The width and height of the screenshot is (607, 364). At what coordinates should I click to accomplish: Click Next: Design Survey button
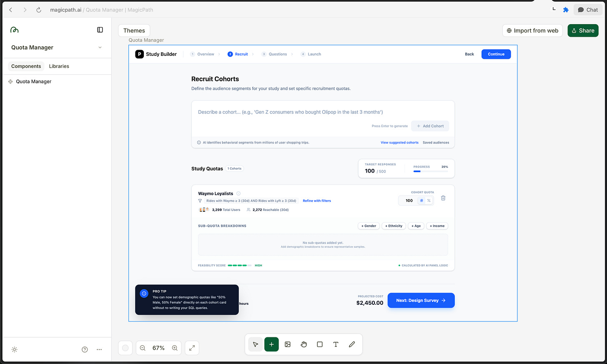coord(421,300)
